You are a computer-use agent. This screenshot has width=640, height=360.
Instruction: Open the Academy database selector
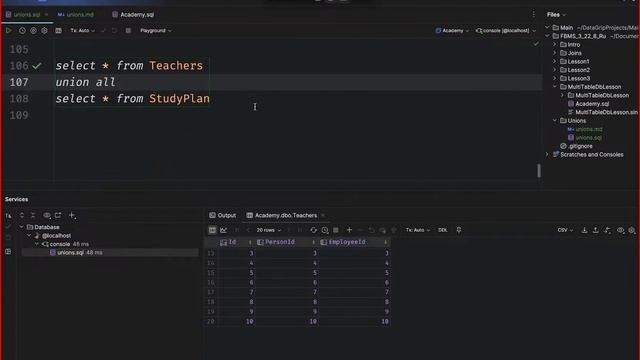[x=452, y=31]
